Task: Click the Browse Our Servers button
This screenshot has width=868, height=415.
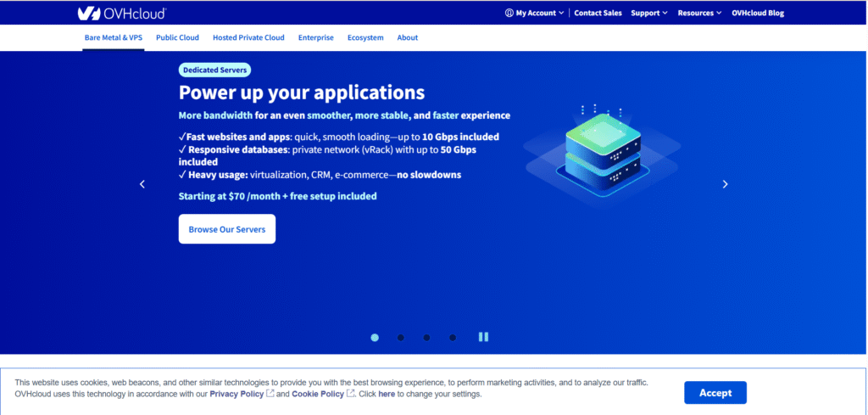Action: [226, 229]
